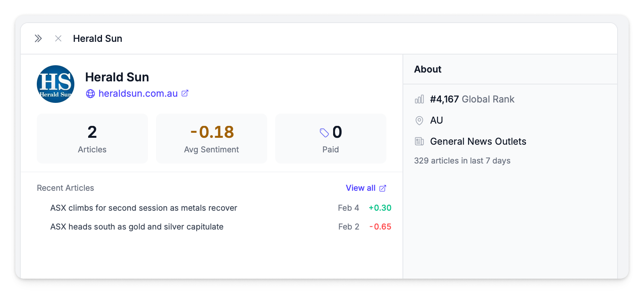Click the -0.65 sentiment score
The width and height of the screenshot is (644, 294).
[380, 227]
